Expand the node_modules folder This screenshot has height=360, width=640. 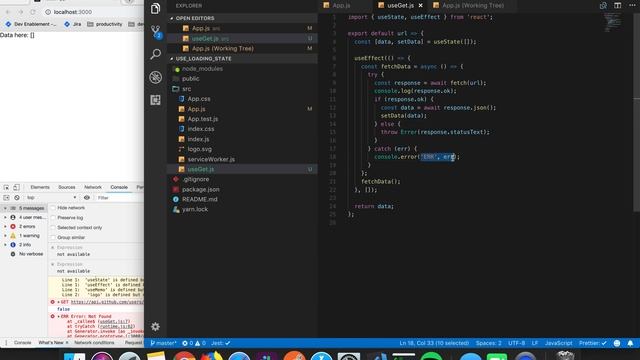pos(202,69)
